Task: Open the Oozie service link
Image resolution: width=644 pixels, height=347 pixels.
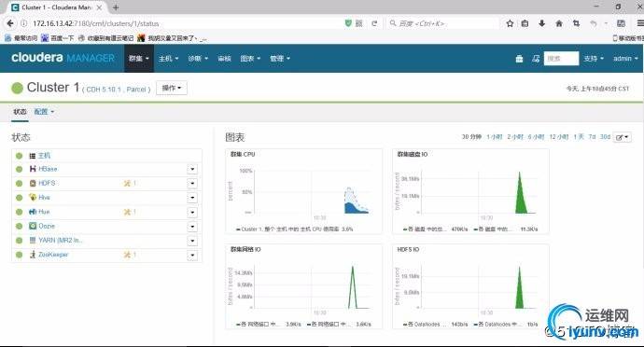Action: [47, 226]
